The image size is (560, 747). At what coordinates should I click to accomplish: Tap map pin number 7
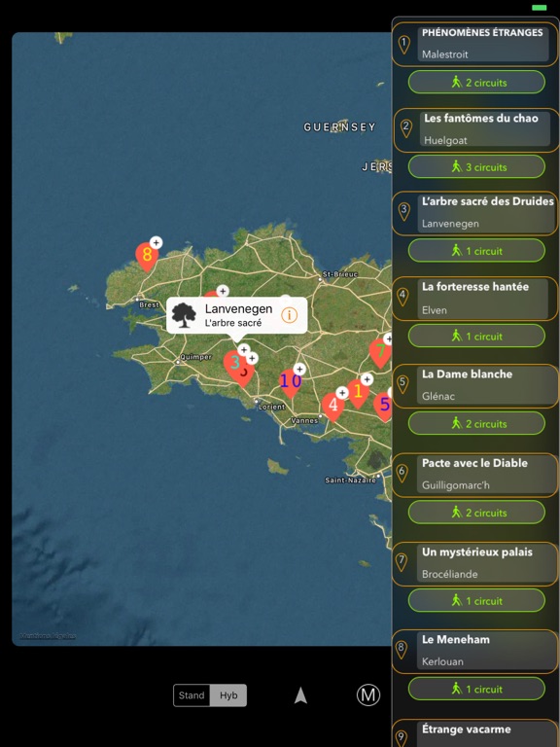click(x=380, y=353)
